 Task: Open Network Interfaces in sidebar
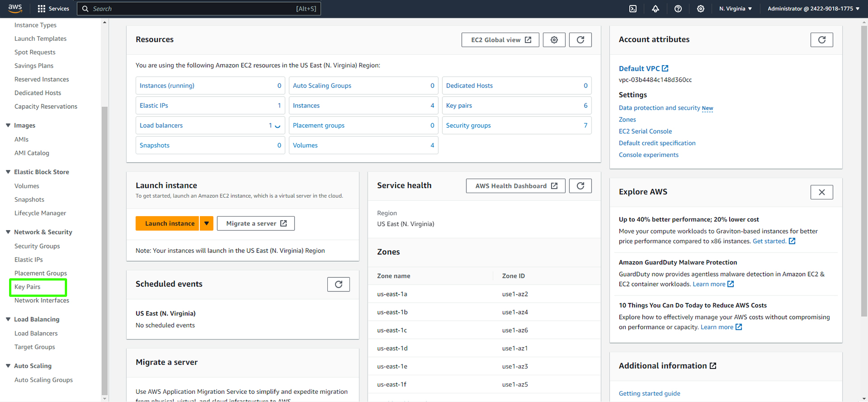(x=42, y=300)
